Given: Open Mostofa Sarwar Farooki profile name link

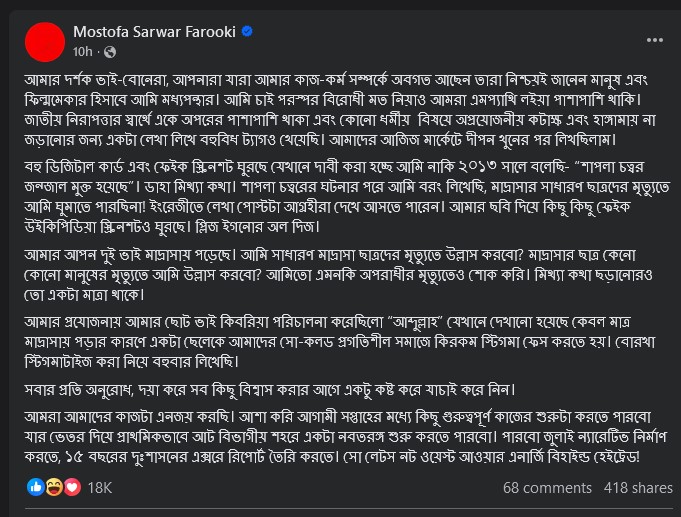Looking at the screenshot, I should pyautogui.click(x=154, y=32).
